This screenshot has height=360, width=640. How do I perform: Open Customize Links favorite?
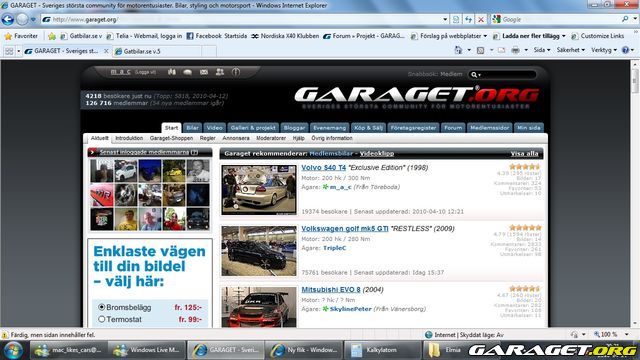(x=598, y=36)
